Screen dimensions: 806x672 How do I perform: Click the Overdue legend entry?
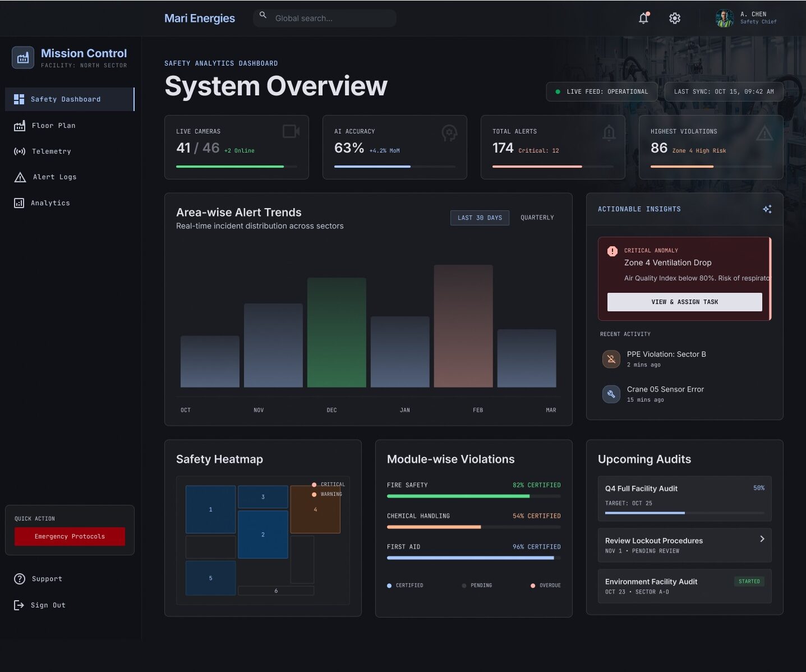click(x=546, y=586)
